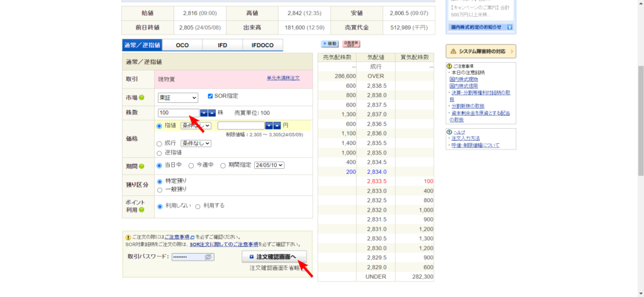Viewport: 644px width, 297px height.
Task: Open the ご注意事項 link in the order notice
Action: 177,237
